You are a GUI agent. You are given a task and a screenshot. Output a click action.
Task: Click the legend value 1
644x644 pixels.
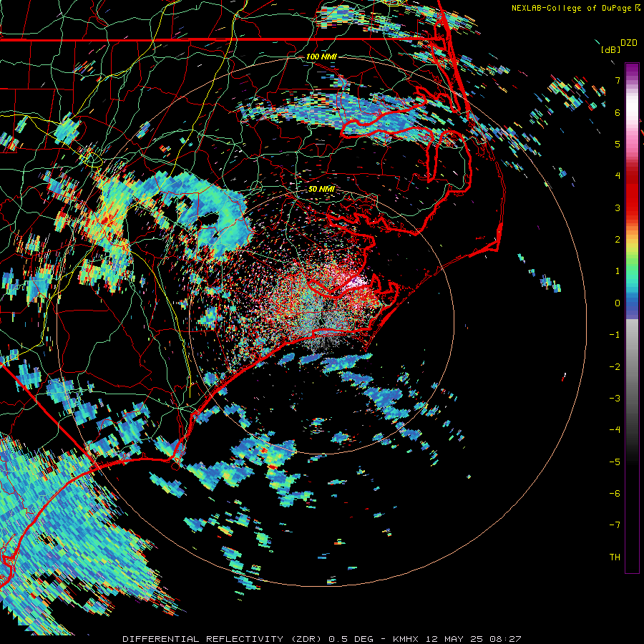(x=618, y=271)
